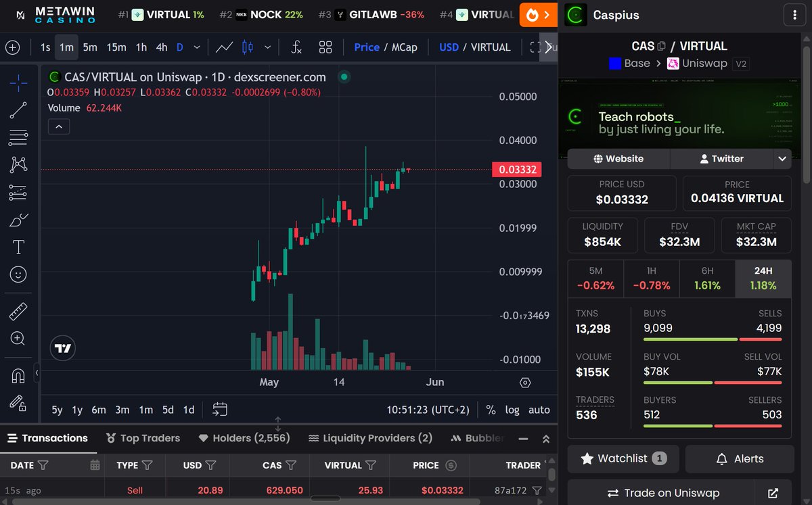Switch chart style to line
812x505 pixels.
point(225,47)
